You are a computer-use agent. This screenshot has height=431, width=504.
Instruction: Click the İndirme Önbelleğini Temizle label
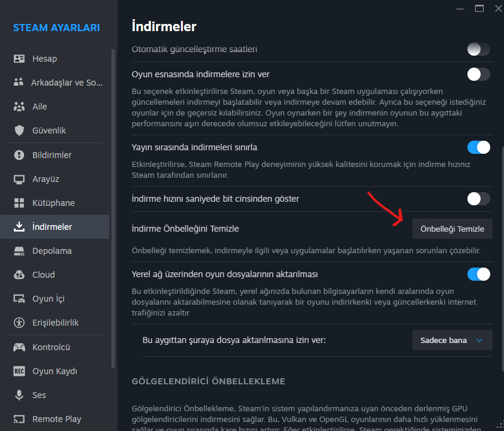pos(185,229)
